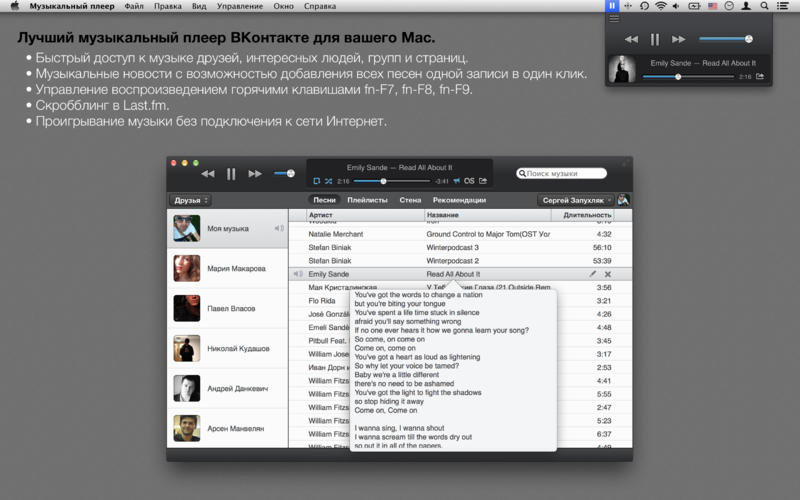Screen dimensions: 800x500
Task: Pause playback in the main player window
Action: tap(231, 174)
